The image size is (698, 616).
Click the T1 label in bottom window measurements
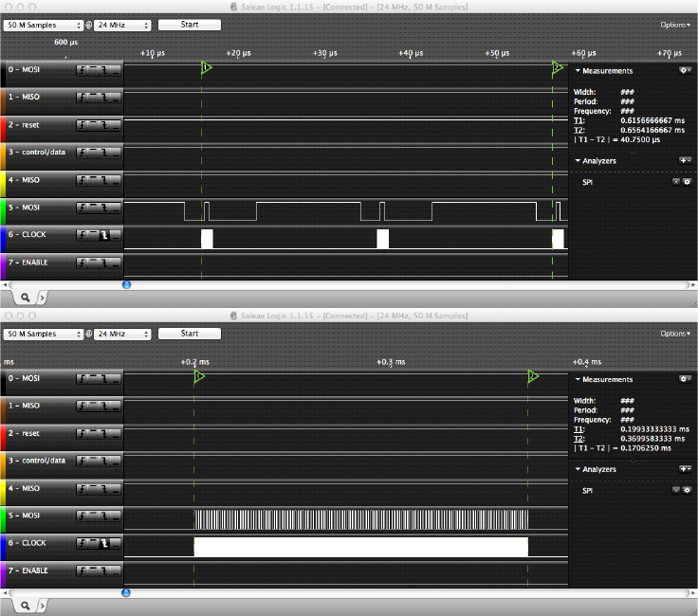pos(579,429)
